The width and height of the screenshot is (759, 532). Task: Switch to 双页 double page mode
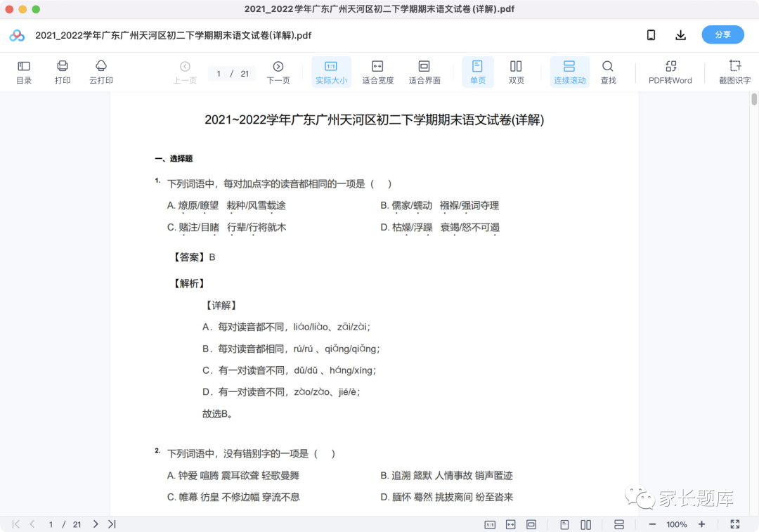(516, 72)
